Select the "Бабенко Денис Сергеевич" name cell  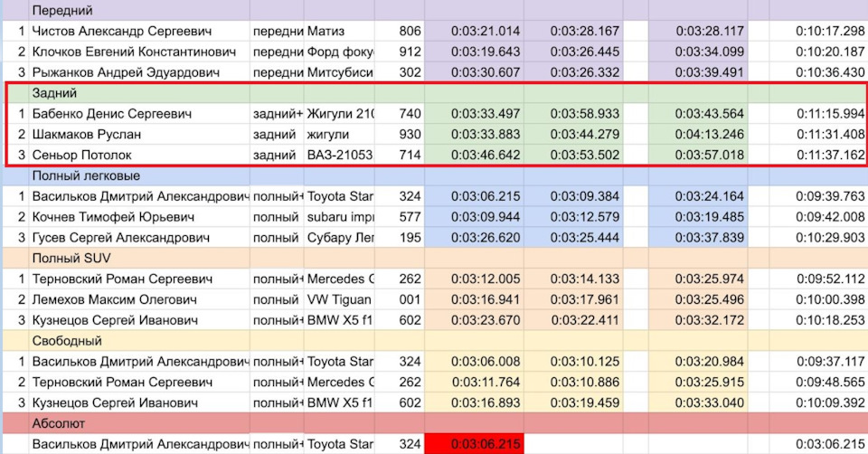click(x=113, y=114)
